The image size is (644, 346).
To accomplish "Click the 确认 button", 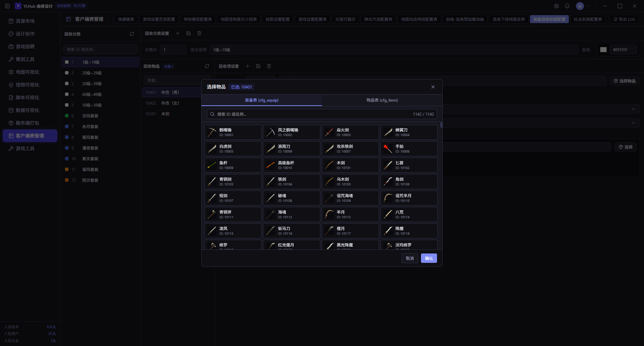I will point(429,258).
